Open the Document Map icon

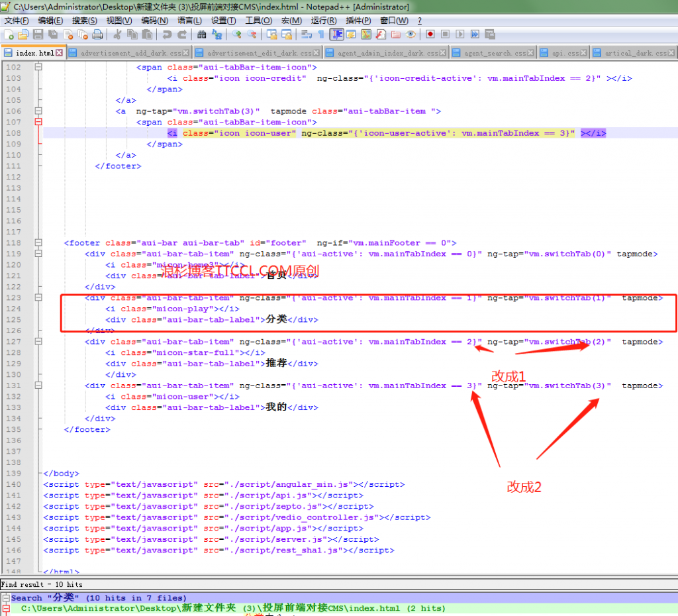click(365, 34)
